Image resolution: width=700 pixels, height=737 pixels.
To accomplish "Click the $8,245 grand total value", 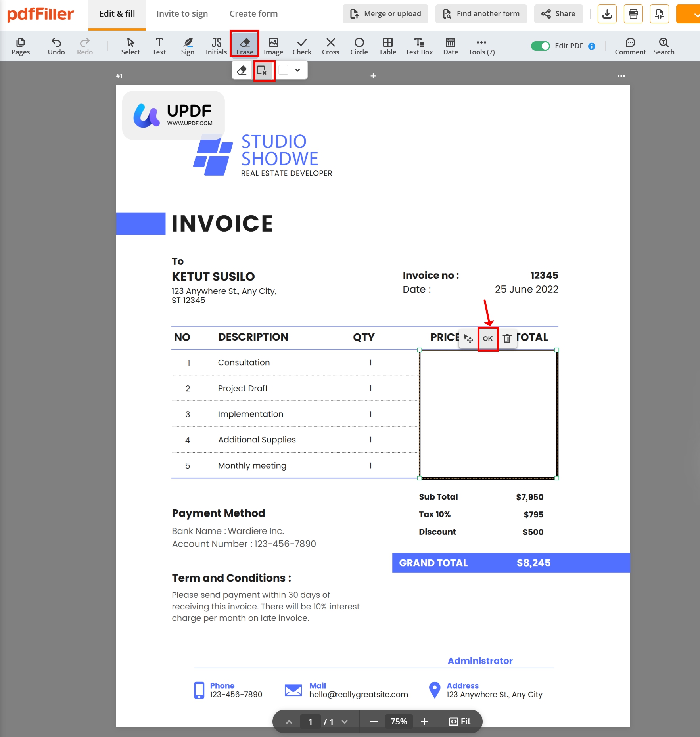I will [534, 563].
